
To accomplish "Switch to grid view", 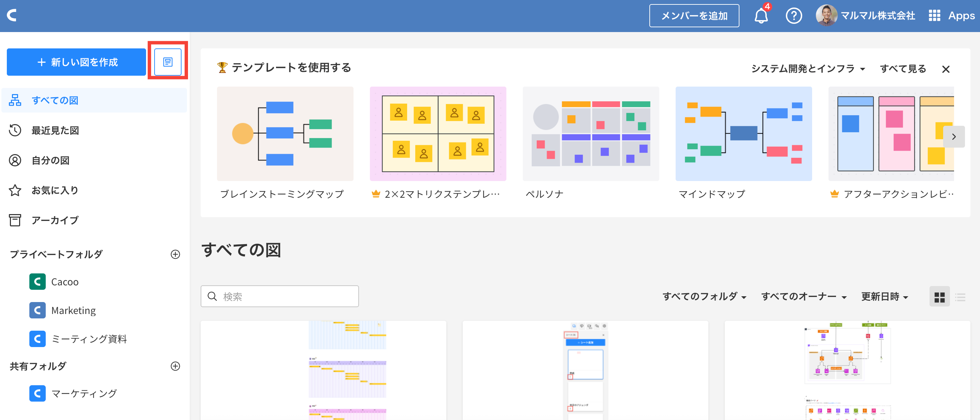I will click(x=939, y=297).
